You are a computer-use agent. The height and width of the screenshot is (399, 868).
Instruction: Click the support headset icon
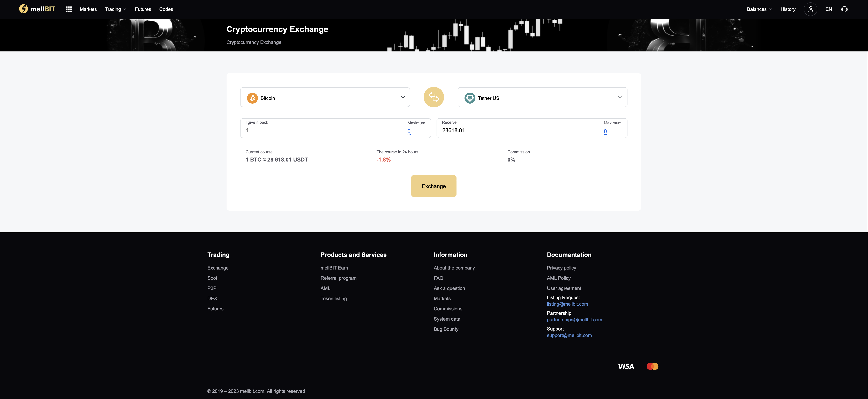coord(844,9)
